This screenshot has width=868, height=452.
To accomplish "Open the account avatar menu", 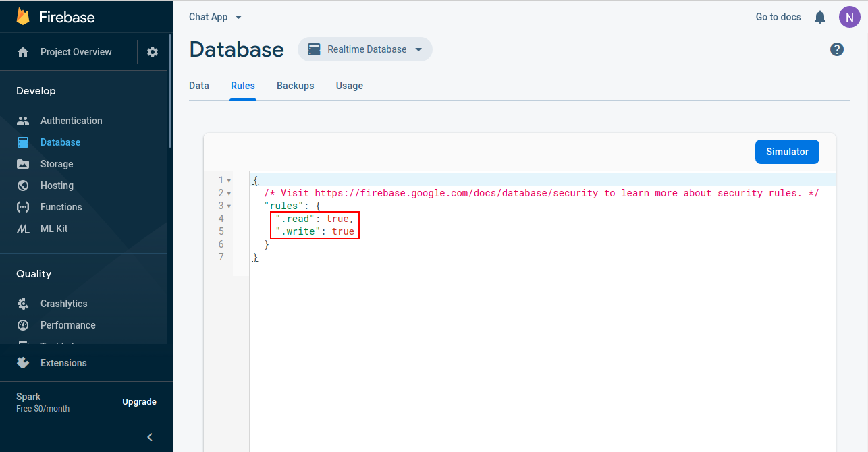I will (x=849, y=17).
